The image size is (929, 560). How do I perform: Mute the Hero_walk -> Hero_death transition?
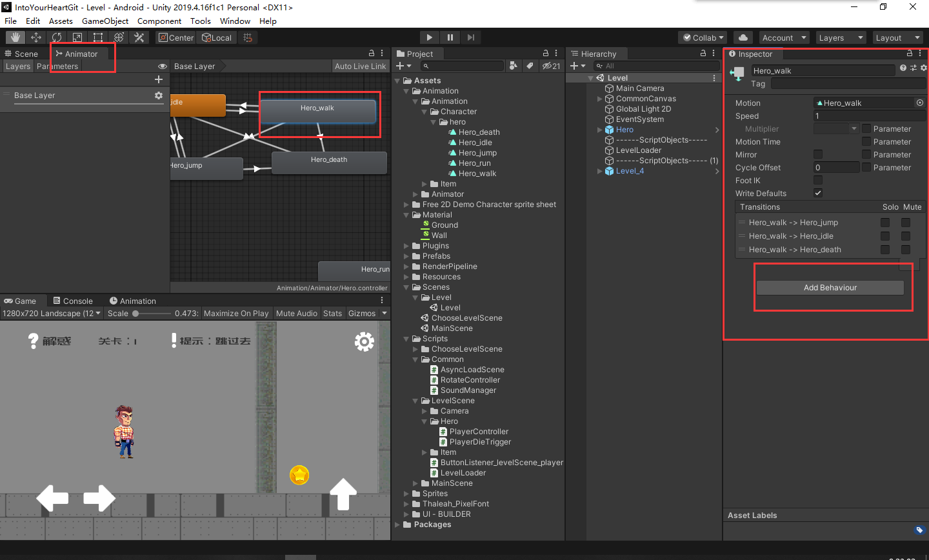[x=906, y=250]
